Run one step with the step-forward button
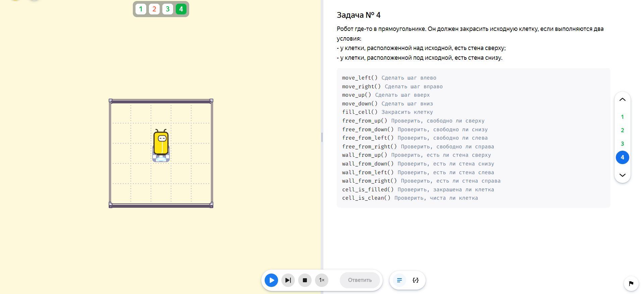The height and width of the screenshot is (294, 644). click(x=288, y=280)
